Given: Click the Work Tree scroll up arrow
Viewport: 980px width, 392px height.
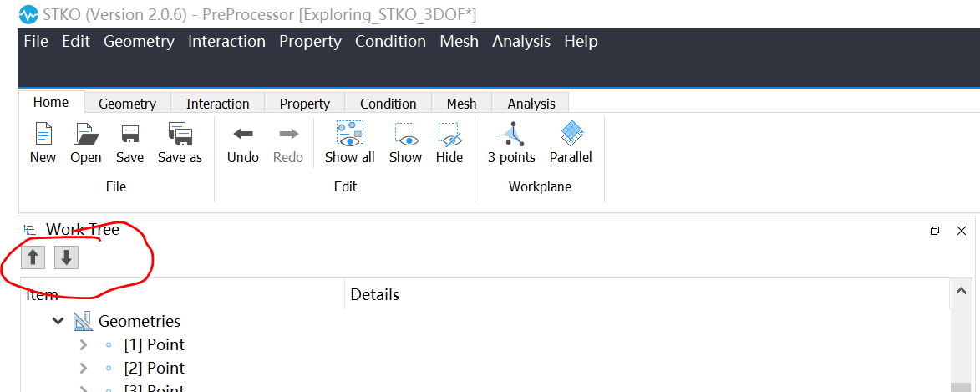Looking at the screenshot, I should 960,291.
